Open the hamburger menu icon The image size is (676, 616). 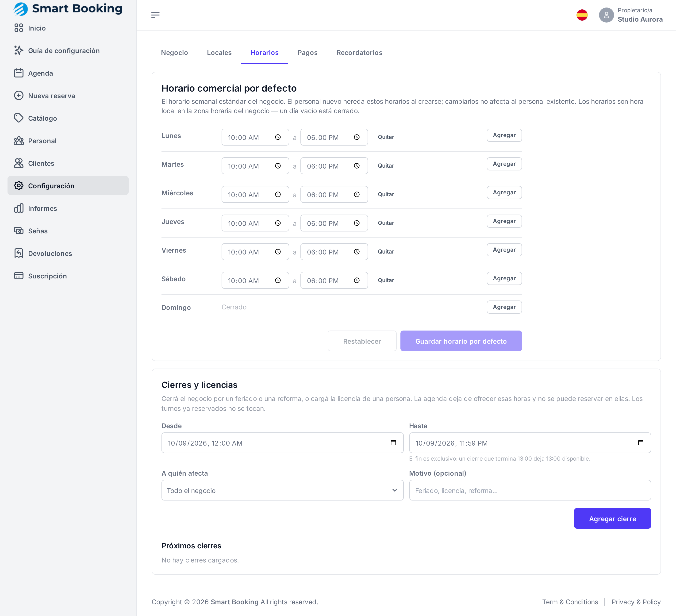[155, 15]
